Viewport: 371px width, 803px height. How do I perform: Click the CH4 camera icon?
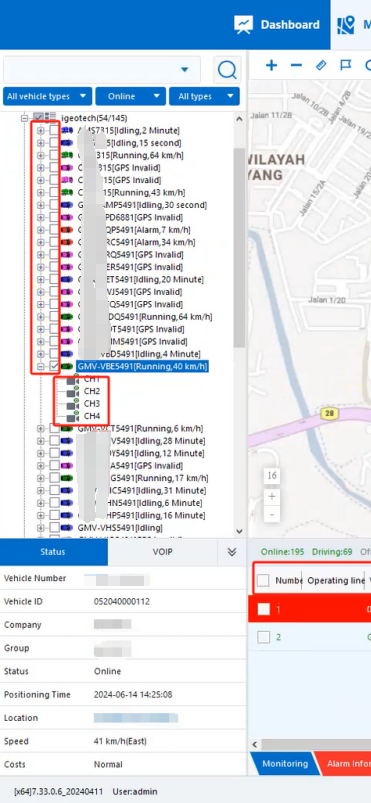coord(73,416)
